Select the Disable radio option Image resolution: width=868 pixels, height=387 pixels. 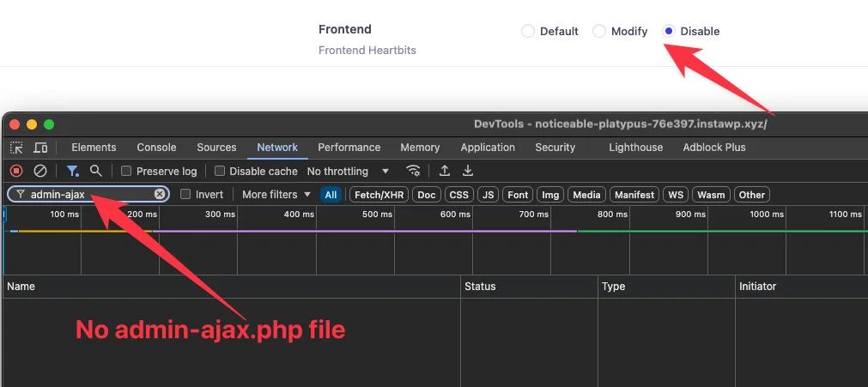pos(669,31)
